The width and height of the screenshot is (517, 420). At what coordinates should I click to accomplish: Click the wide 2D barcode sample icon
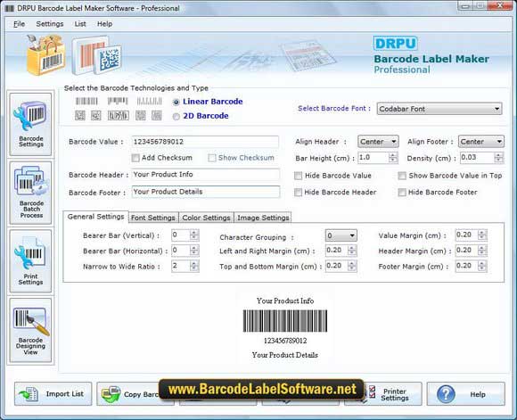118,115
